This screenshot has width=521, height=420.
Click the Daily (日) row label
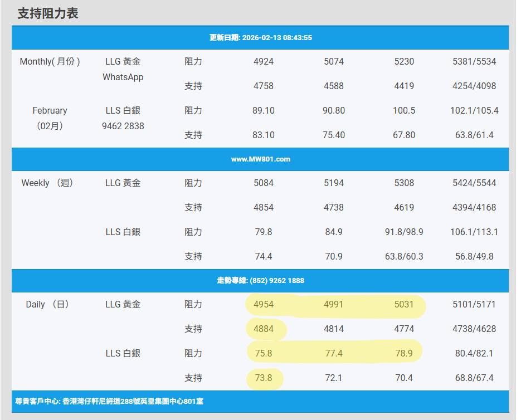[x=48, y=305]
